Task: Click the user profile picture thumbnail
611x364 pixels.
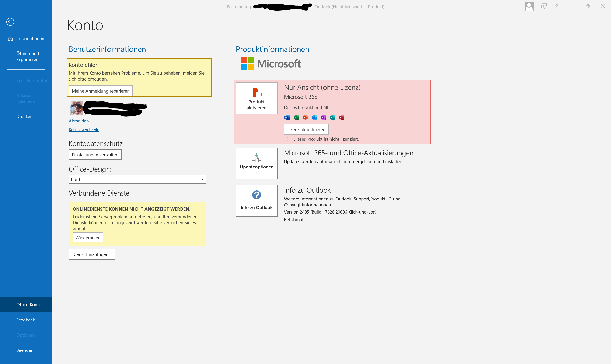Action: [76, 108]
